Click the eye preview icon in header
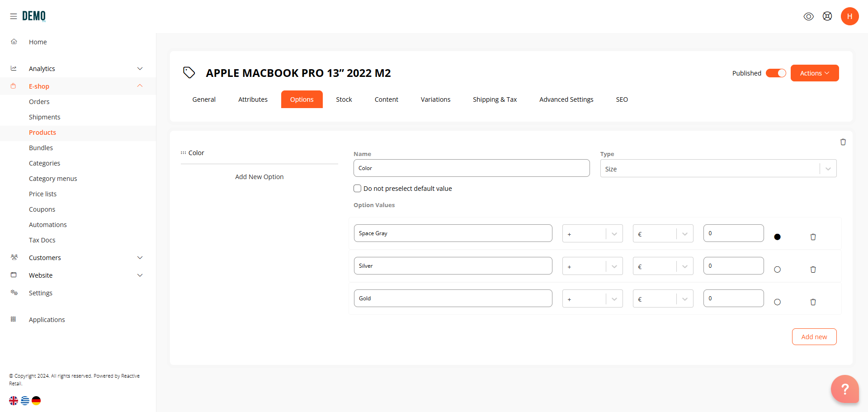This screenshot has width=868, height=412. pos(808,16)
